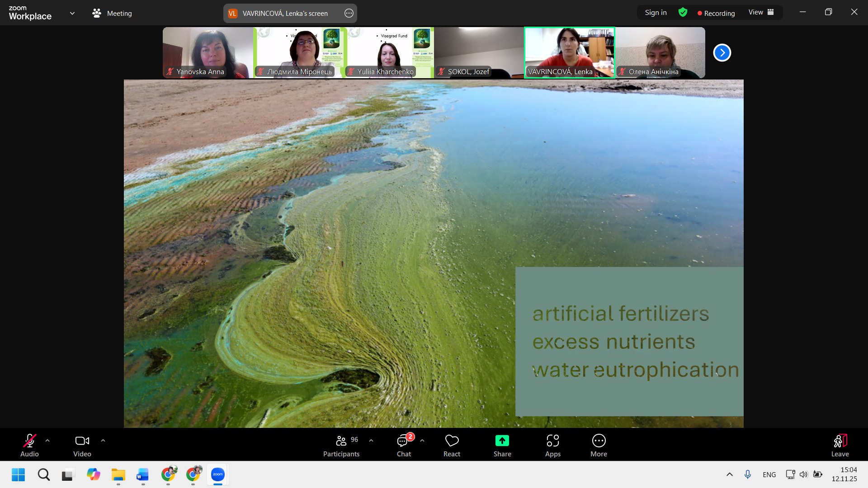Viewport: 868px width, 488px height.
Task: Show next participants with blue arrow
Action: click(722, 53)
